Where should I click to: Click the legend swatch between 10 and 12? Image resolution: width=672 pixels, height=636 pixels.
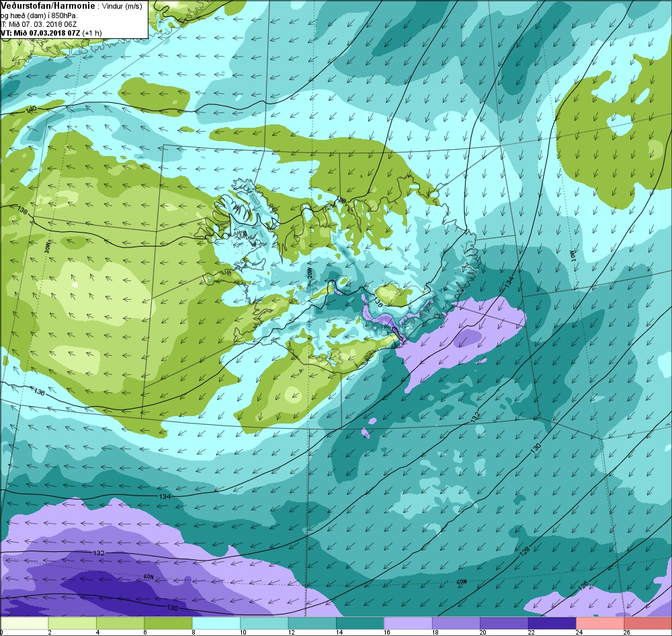[x=264, y=623]
